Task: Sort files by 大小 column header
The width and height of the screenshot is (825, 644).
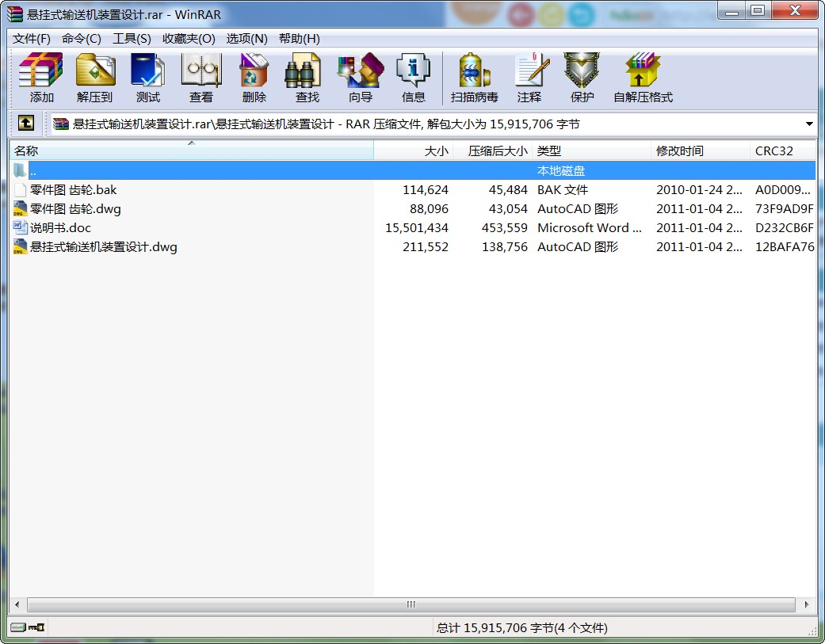Action: pyautogui.click(x=414, y=151)
